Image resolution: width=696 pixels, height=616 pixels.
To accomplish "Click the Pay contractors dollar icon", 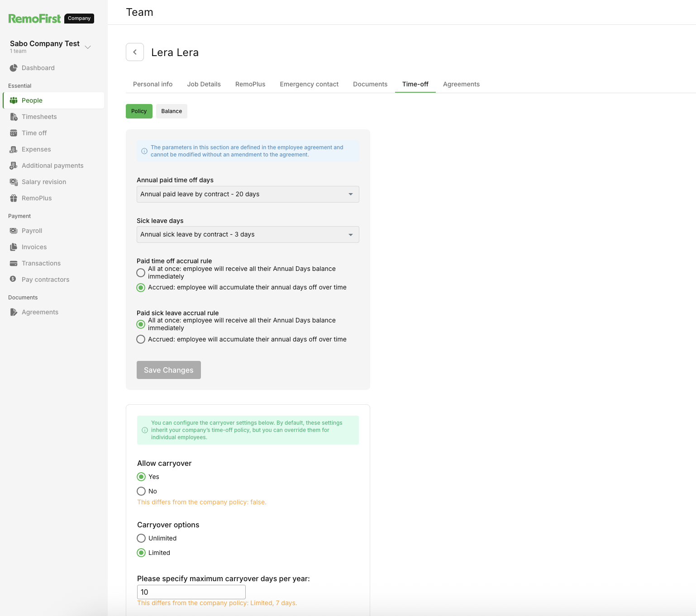I will pos(13,279).
